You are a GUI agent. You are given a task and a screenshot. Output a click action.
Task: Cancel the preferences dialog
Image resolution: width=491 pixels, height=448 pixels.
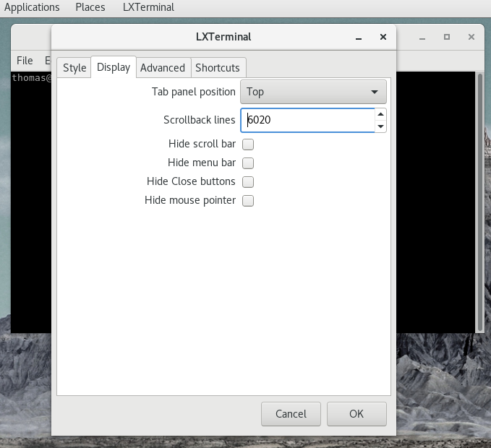click(x=291, y=414)
